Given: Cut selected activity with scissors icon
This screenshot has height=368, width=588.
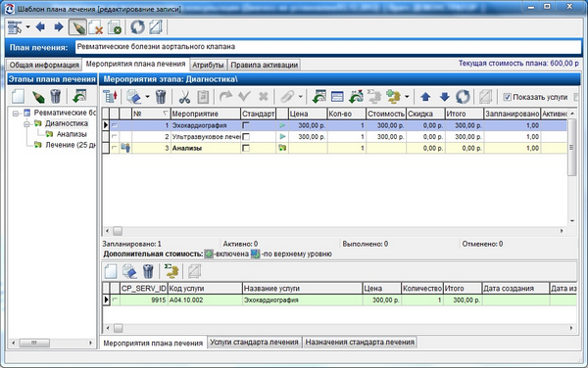Looking at the screenshot, I should 184,97.
